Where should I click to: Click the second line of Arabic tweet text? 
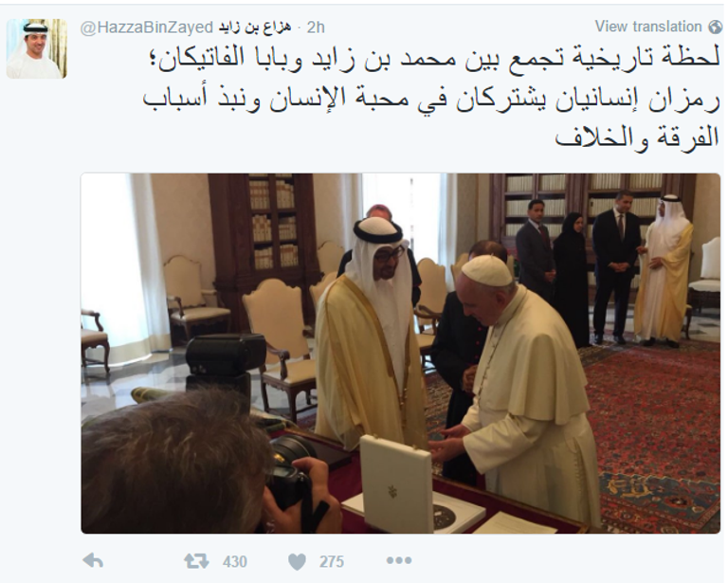tap(431, 100)
